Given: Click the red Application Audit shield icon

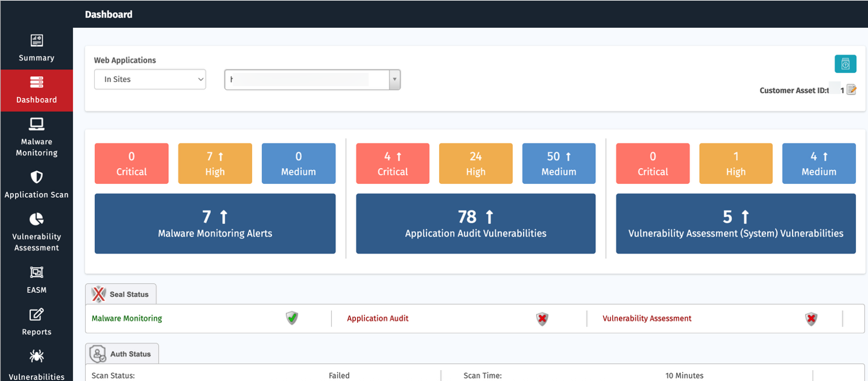Looking at the screenshot, I should (x=542, y=319).
